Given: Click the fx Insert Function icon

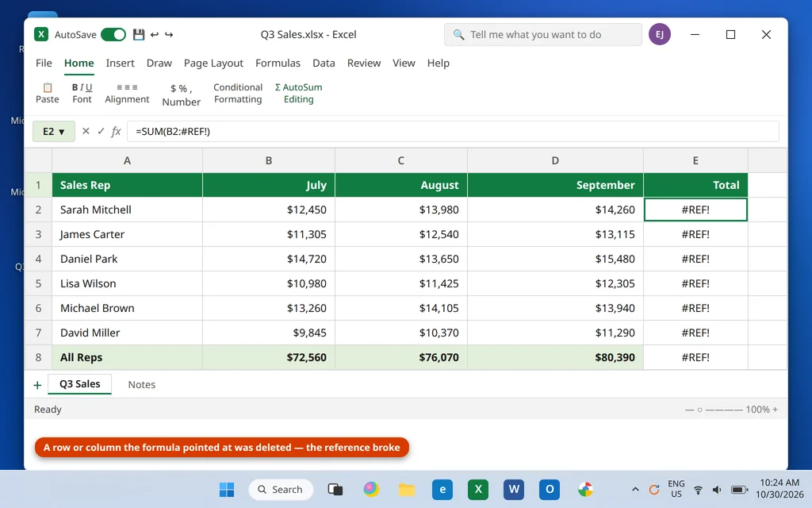Looking at the screenshot, I should [x=116, y=131].
